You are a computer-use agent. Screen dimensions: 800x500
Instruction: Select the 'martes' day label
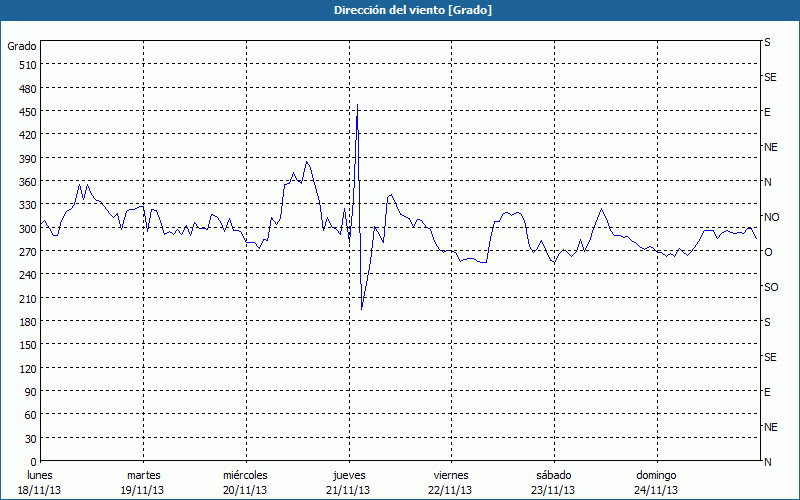click(x=143, y=475)
